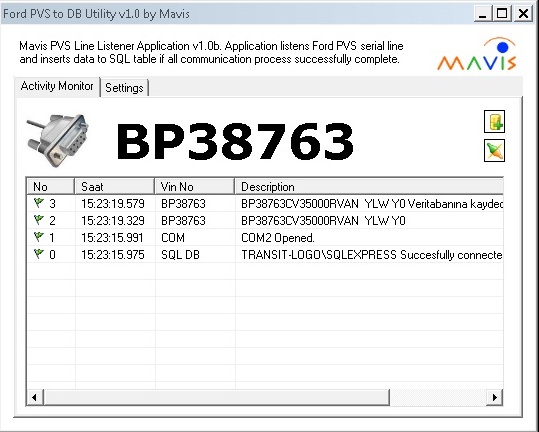Viewport: 539px width, 432px height.
Task: Click the yellow add-record icon with green plus
Action: [x=494, y=121]
